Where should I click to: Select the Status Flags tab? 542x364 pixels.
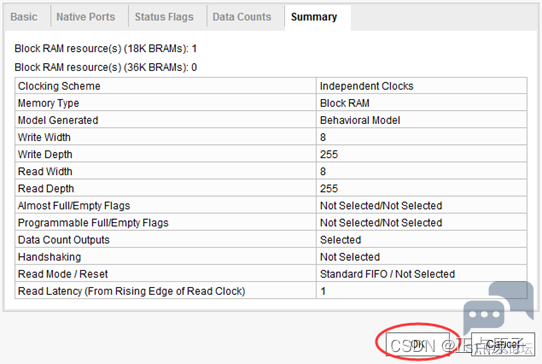(164, 17)
